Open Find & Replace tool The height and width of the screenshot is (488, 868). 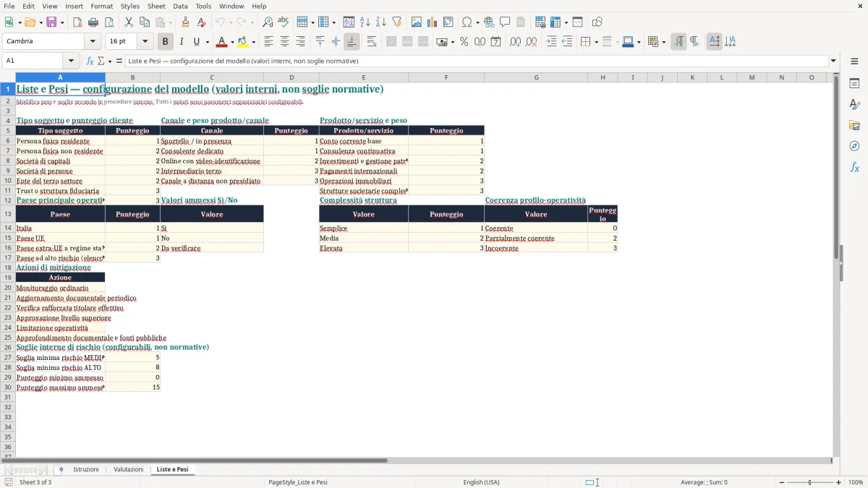[x=268, y=22]
